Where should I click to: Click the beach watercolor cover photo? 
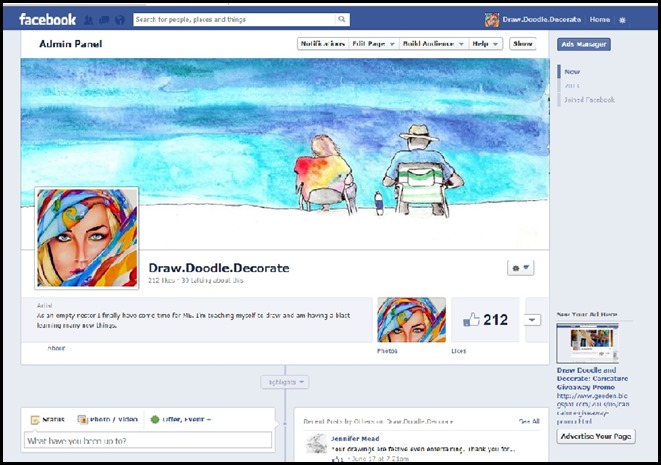click(285, 153)
